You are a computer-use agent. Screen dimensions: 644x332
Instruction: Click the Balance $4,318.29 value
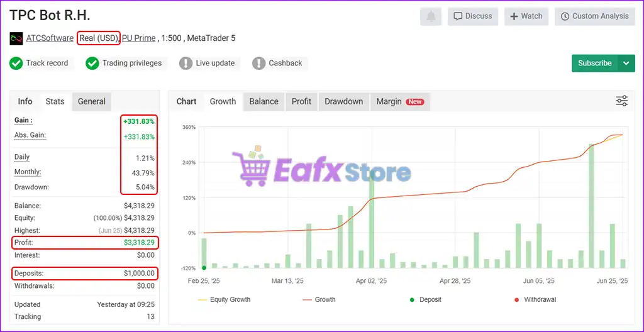pos(139,206)
